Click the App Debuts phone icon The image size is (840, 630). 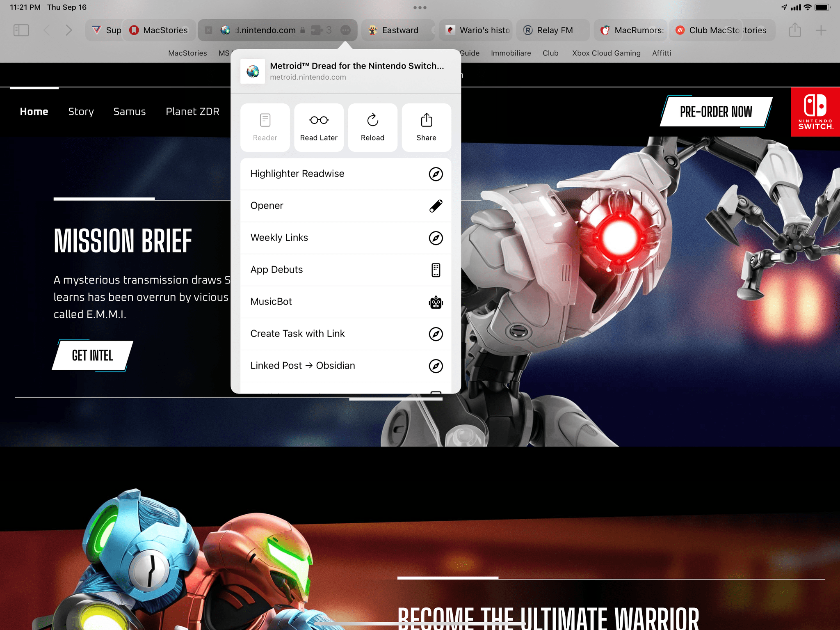click(x=436, y=269)
